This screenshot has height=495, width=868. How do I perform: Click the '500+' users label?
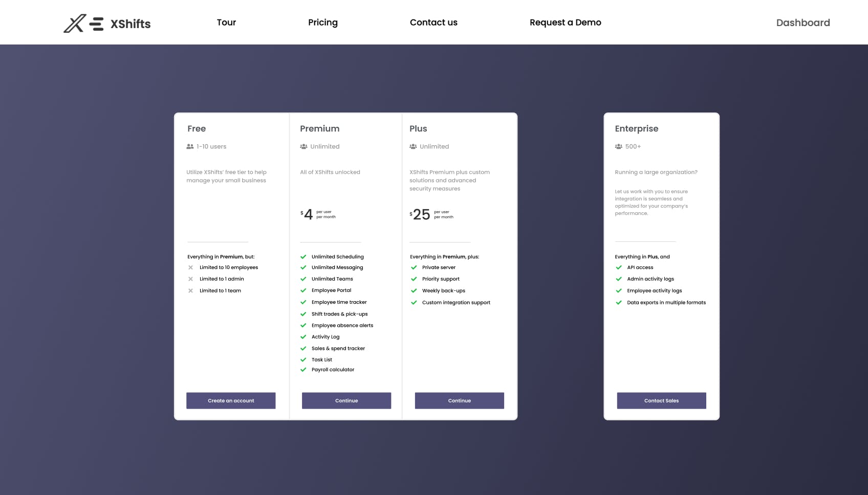(633, 147)
